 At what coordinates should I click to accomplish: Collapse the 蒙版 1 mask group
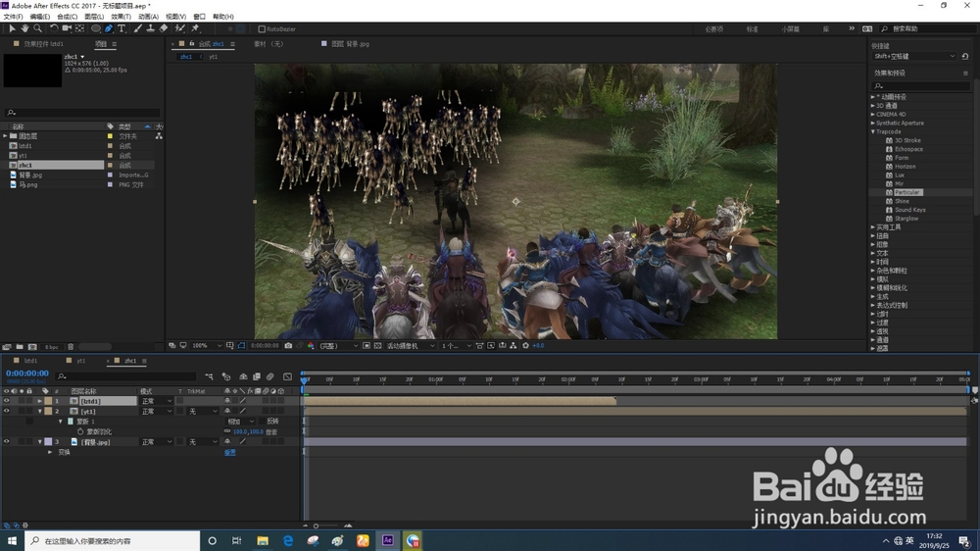[61, 422]
